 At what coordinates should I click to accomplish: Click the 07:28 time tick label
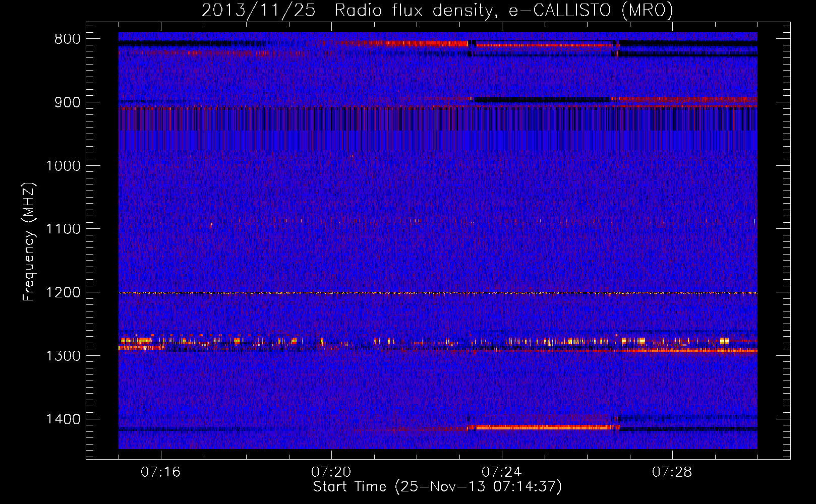pos(672,472)
